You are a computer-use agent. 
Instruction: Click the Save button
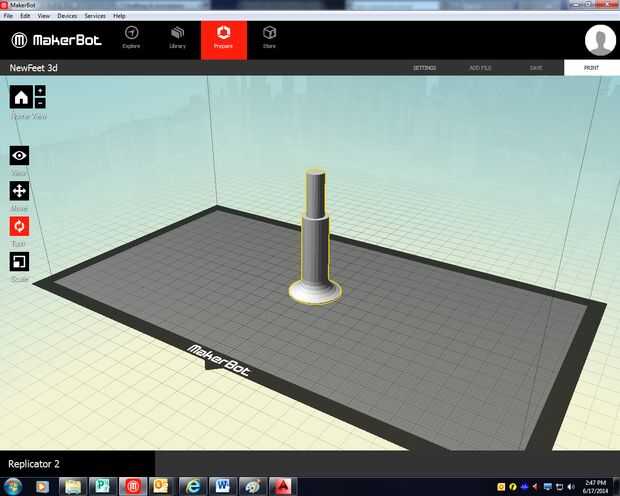[536, 68]
